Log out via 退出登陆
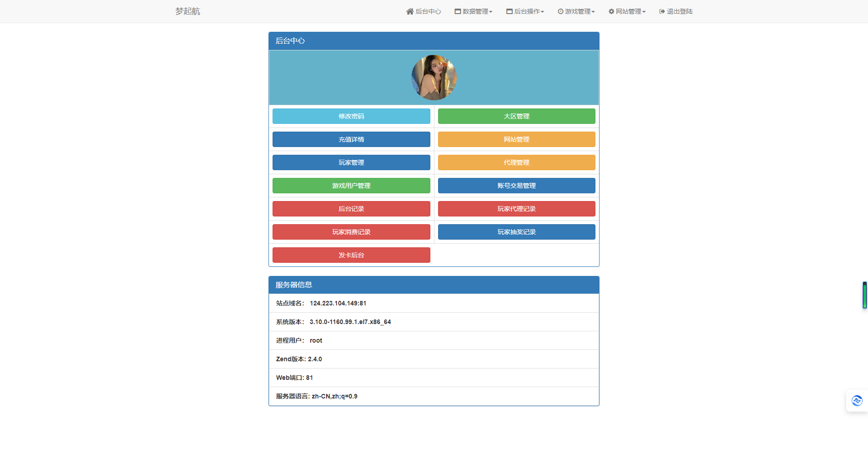The width and height of the screenshot is (868, 457). tap(676, 11)
